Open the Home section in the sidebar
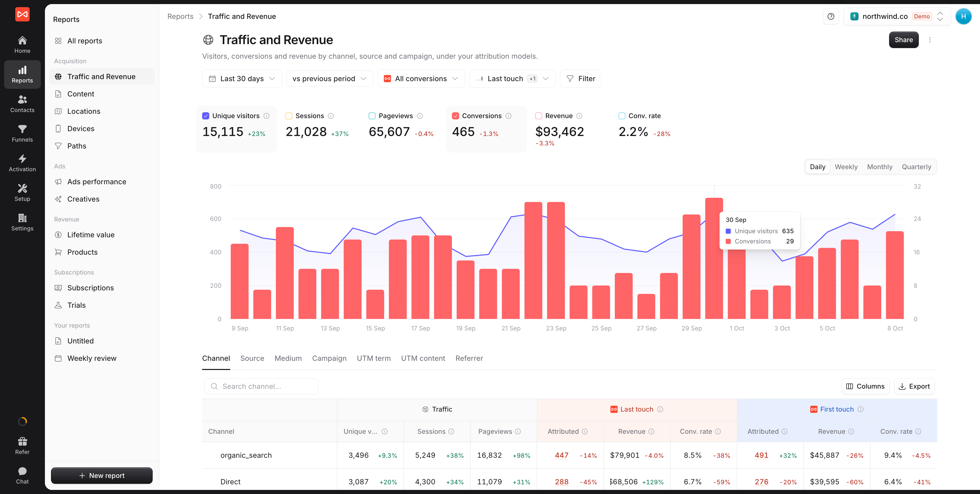Image resolution: width=980 pixels, height=494 pixels. coord(22,44)
